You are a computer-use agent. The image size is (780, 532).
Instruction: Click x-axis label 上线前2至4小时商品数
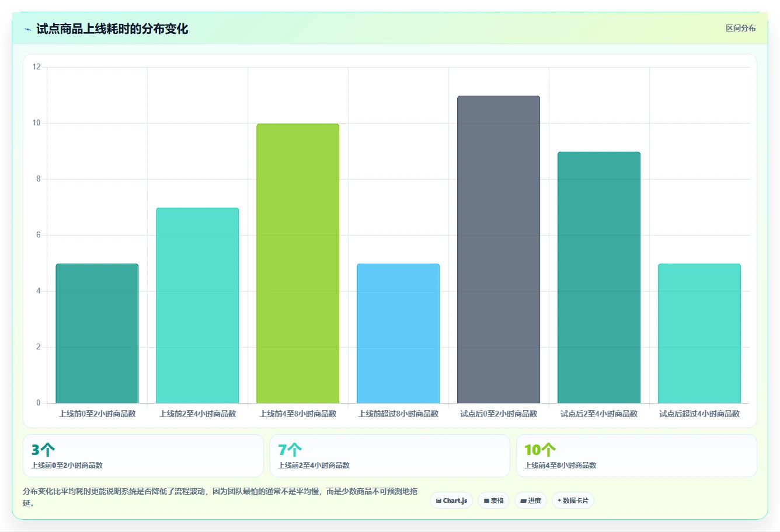197,414
